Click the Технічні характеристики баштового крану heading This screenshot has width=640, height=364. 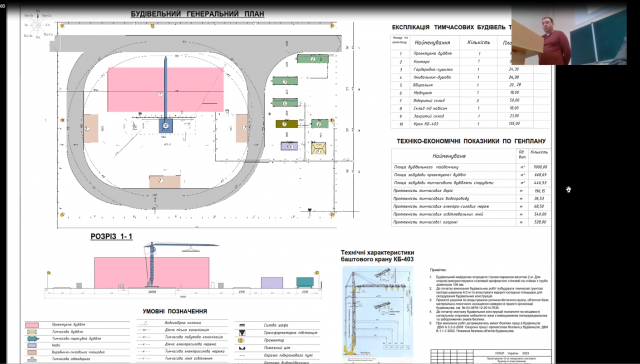[x=378, y=256]
